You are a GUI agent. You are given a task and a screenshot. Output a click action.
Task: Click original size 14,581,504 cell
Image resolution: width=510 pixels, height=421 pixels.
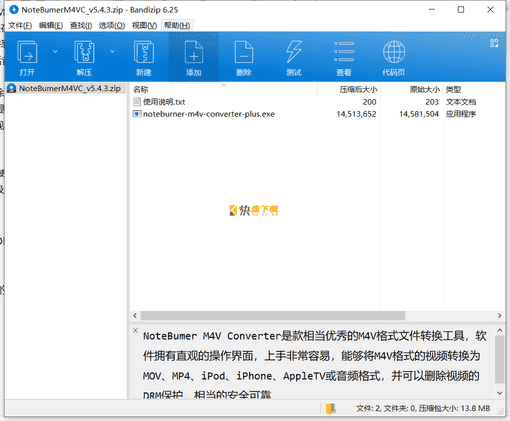pyautogui.click(x=419, y=114)
